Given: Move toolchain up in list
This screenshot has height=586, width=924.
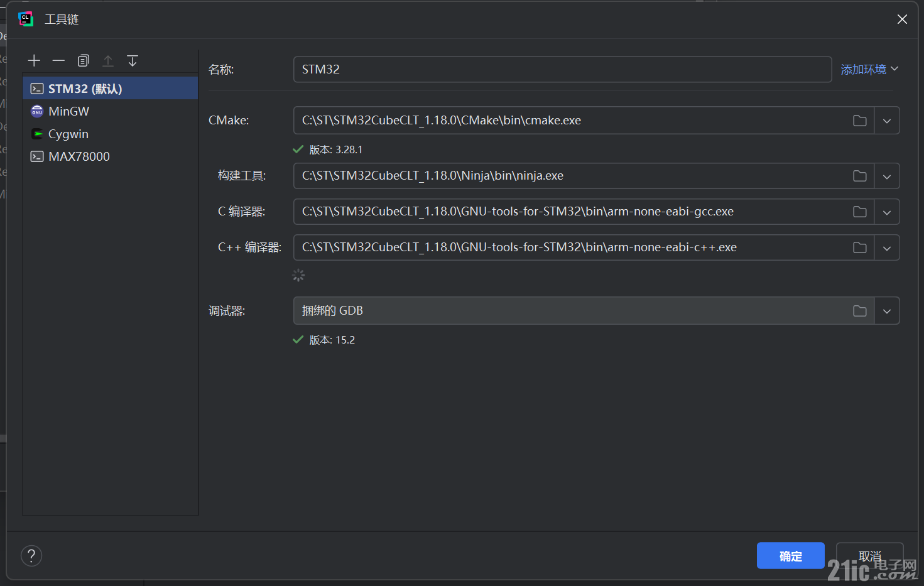Looking at the screenshot, I should (108, 60).
